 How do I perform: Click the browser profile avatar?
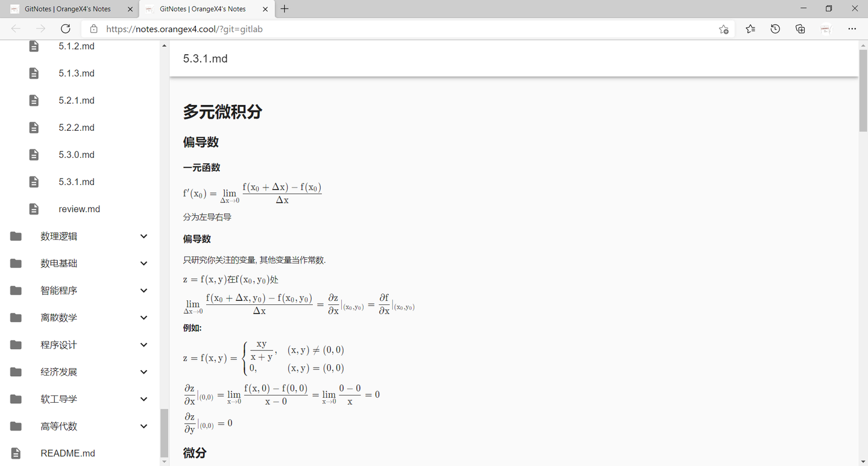point(826,28)
